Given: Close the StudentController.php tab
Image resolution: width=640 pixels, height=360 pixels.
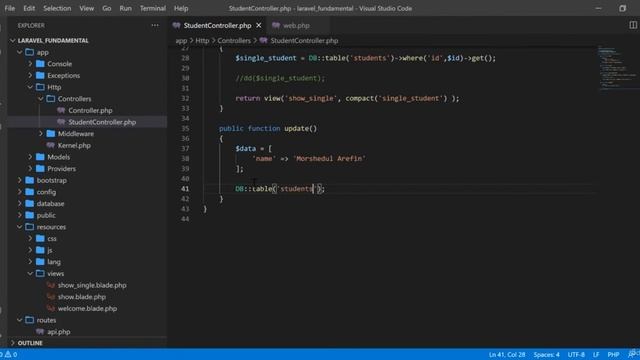Looking at the screenshot, I should 259,25.
